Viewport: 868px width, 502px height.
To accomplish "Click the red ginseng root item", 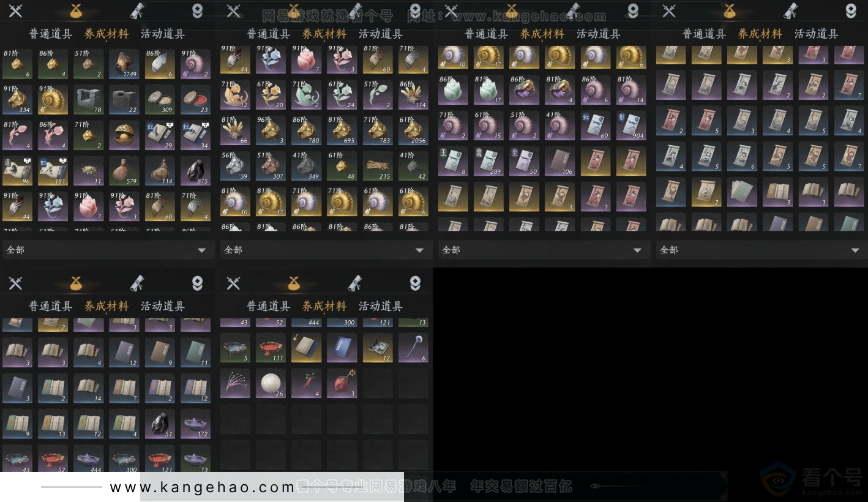I will [x=306, y=383].
